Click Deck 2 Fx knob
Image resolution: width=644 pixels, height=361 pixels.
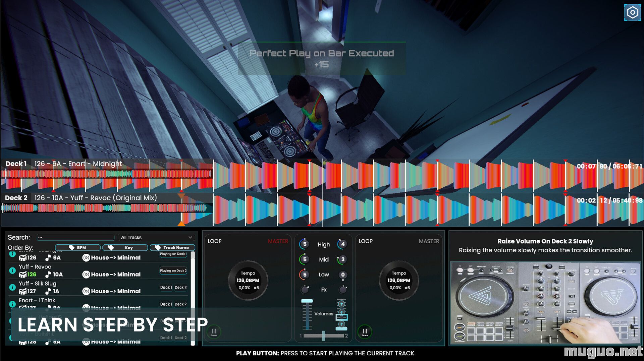342,289
